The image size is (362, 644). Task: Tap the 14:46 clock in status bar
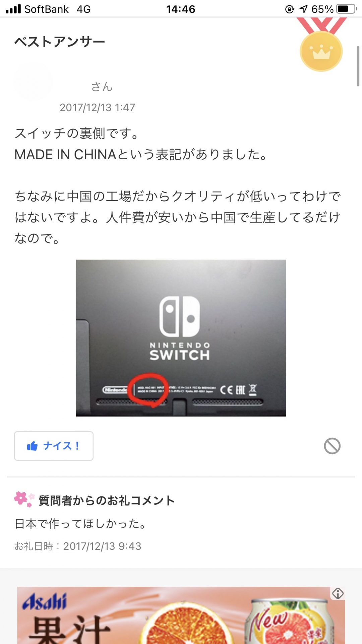pos(181,9)
